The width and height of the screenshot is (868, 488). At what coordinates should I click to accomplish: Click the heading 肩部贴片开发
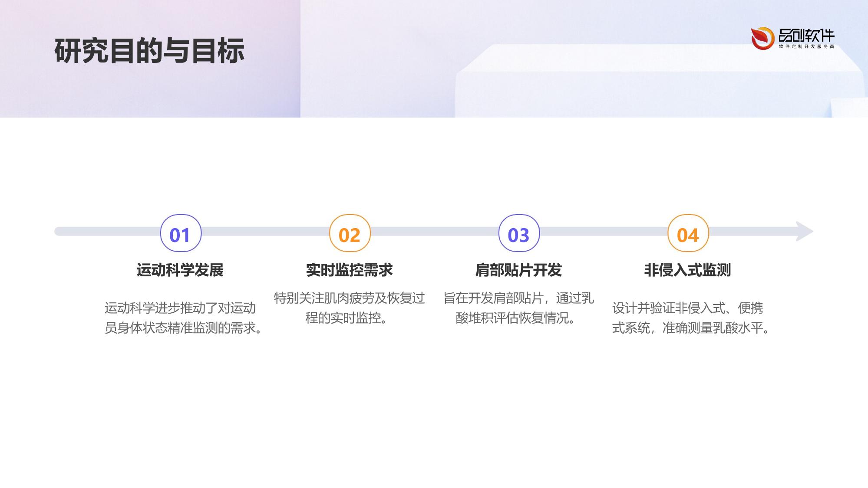518,270
